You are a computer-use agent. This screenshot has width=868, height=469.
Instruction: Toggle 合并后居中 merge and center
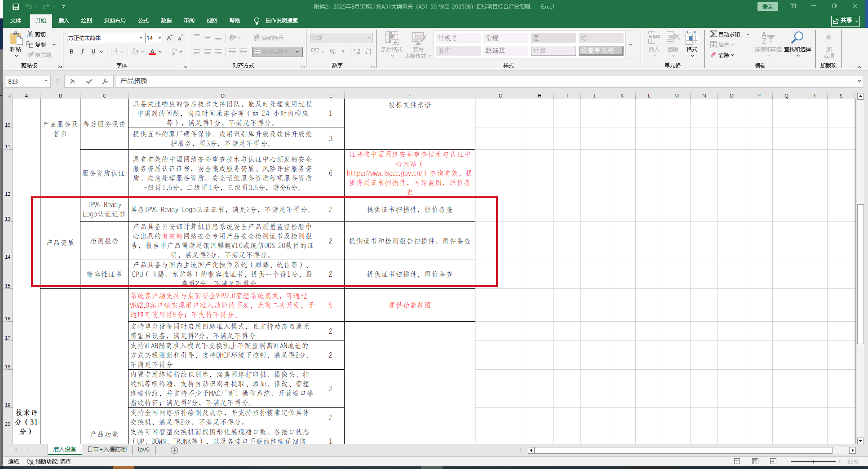(273, 52)
